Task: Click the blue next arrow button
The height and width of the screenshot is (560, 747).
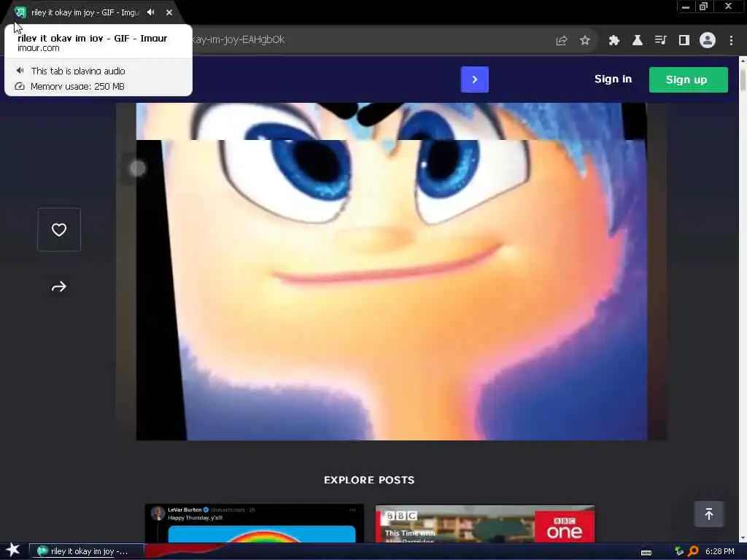Action: [x=474, y=79]
